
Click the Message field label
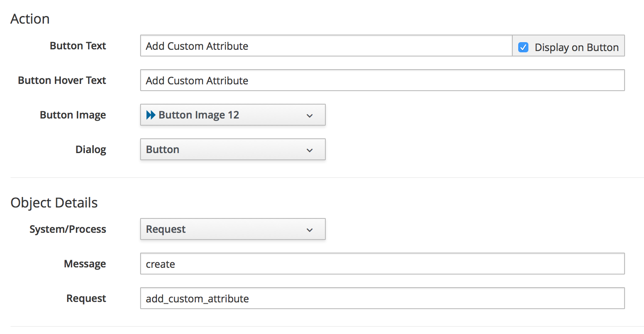tap(85, 264)
